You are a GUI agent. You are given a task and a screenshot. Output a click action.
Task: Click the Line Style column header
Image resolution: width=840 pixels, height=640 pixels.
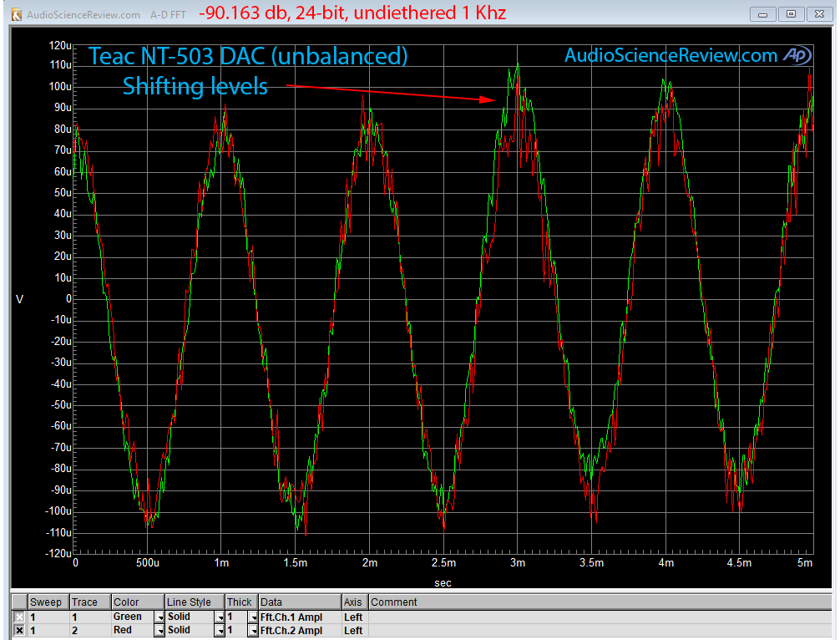pyautogui.click(x=195, y=602)
